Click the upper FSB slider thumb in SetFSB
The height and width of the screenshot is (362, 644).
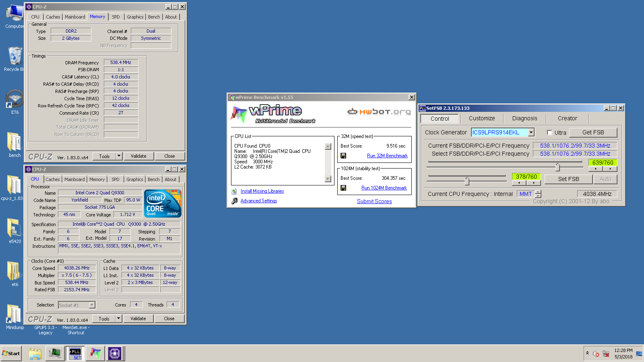(557, 167)
